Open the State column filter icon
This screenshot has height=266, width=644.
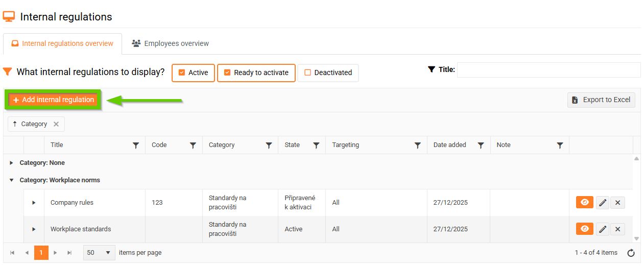pos(316,146)
